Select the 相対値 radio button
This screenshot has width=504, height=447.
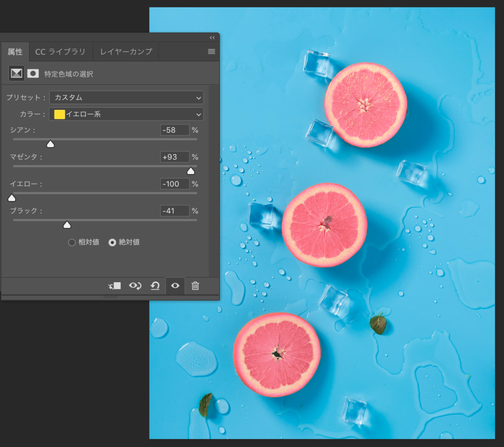[x=72, y=242]
